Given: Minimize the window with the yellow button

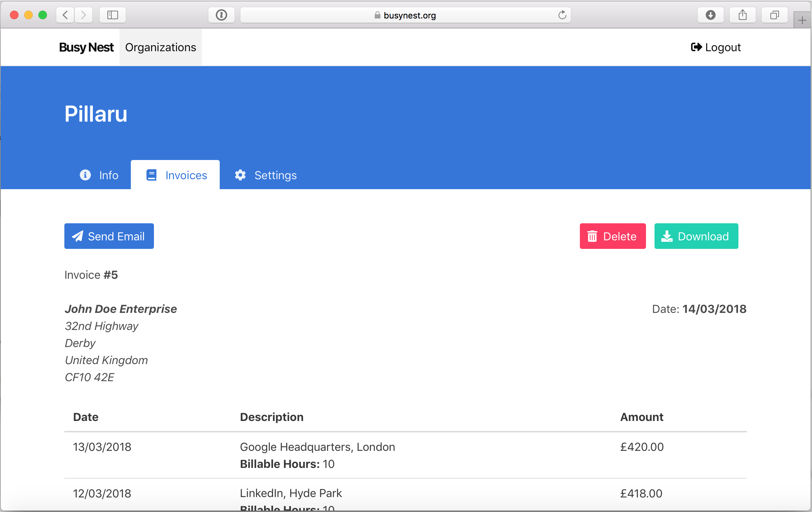Looking at the screenshot, I should pos(28,15).
